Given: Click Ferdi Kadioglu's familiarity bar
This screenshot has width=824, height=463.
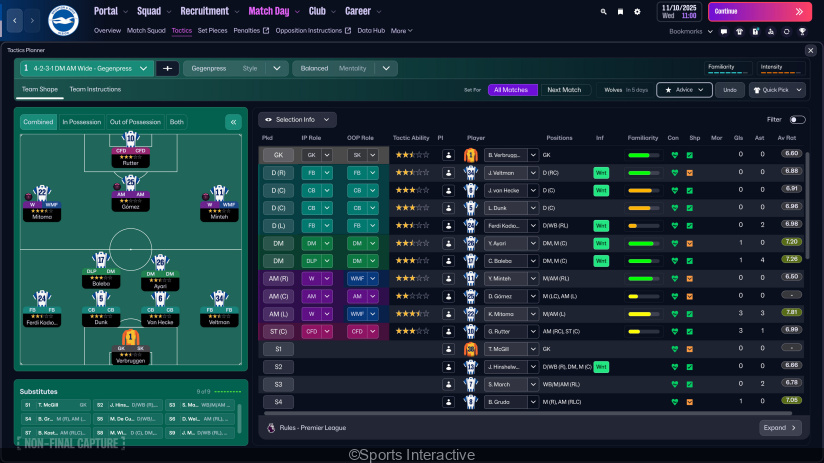Looking at the screenshot, I should pyautogui.click(x=643, y=226).
